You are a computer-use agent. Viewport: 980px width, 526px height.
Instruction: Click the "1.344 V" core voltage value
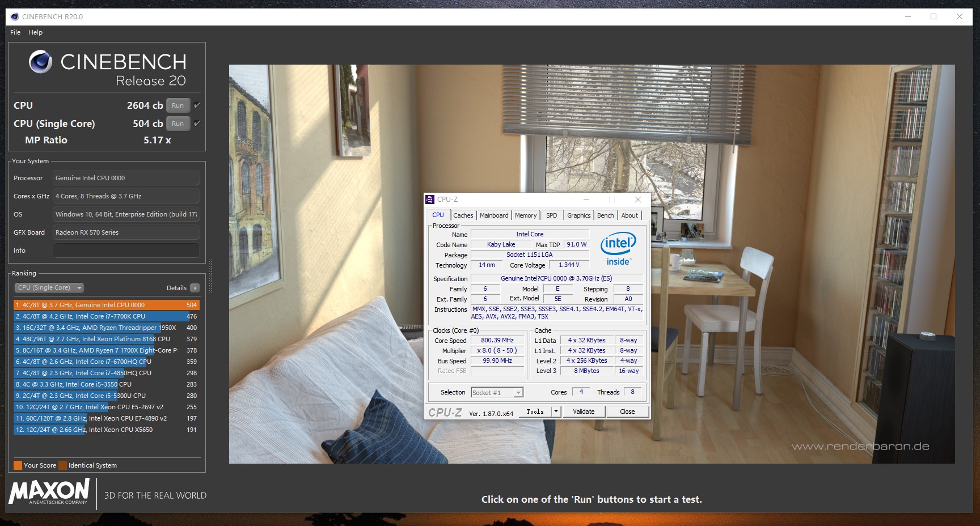click(x=569, y=265)
